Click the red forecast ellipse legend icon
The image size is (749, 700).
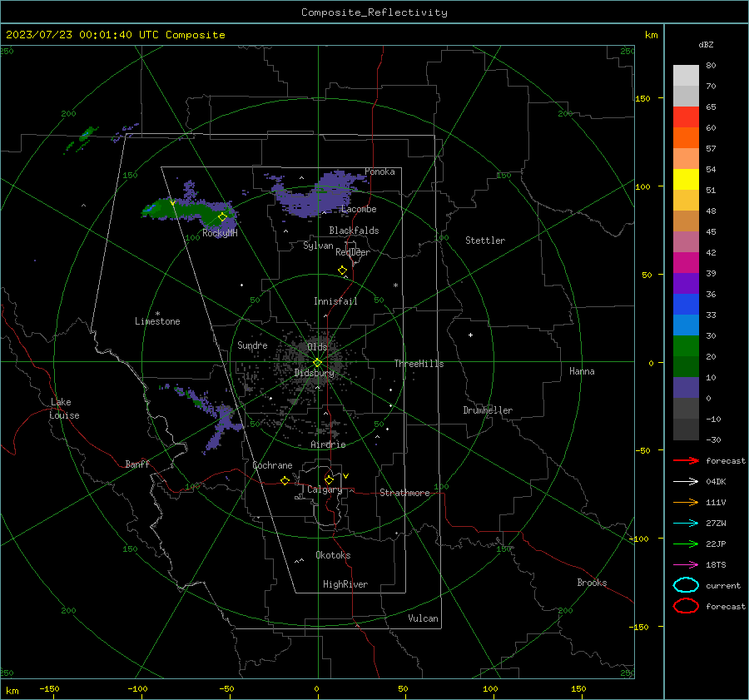(x=686, y=606)
